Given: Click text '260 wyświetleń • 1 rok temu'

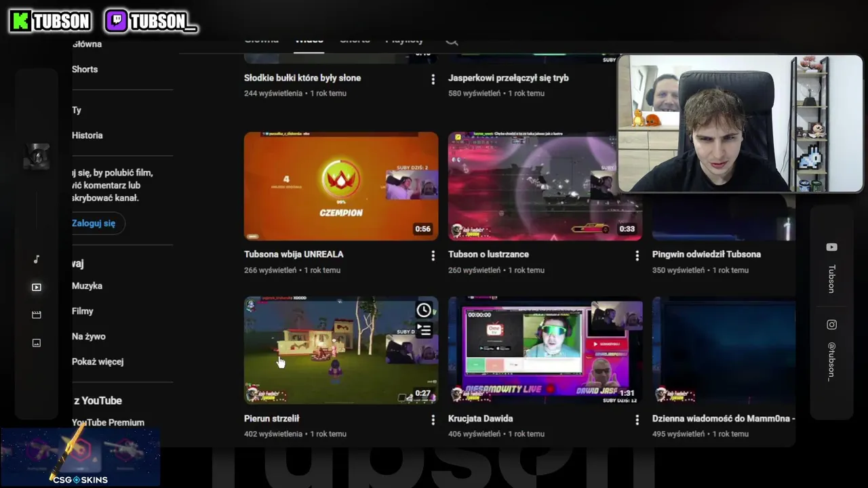Looking at the screenshot, I should 496,270.
